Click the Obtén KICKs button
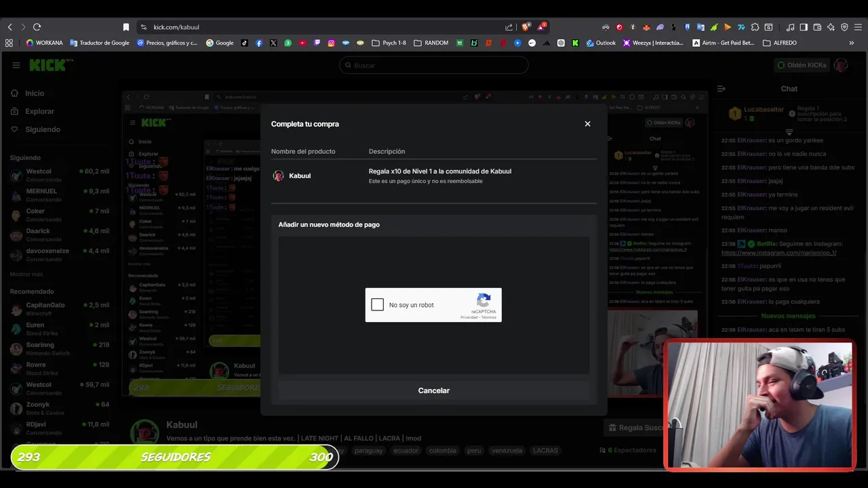 tap(802, 65)
